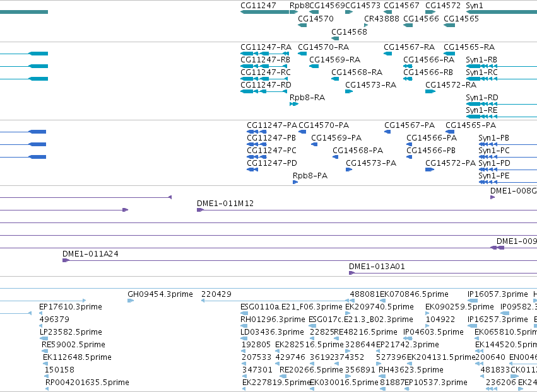Click EST IP16257.3prime
This screenshot has height=392, width=537.
coord(498,320)
